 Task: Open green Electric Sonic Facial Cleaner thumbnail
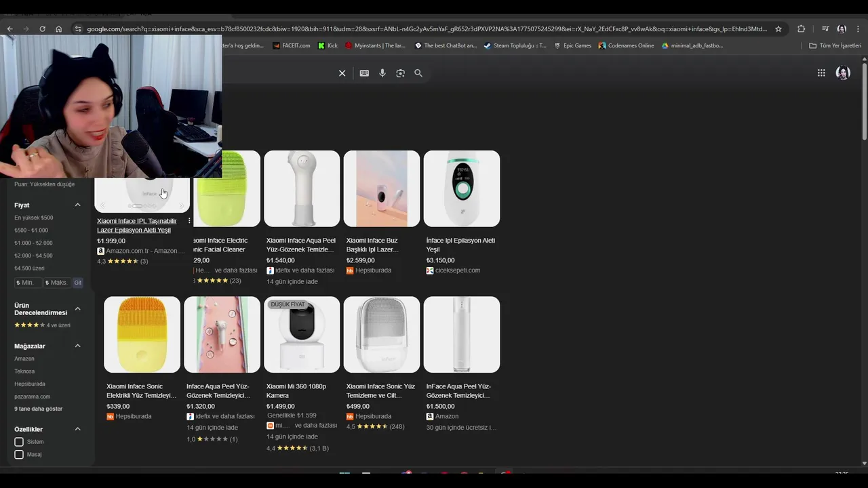226,188
